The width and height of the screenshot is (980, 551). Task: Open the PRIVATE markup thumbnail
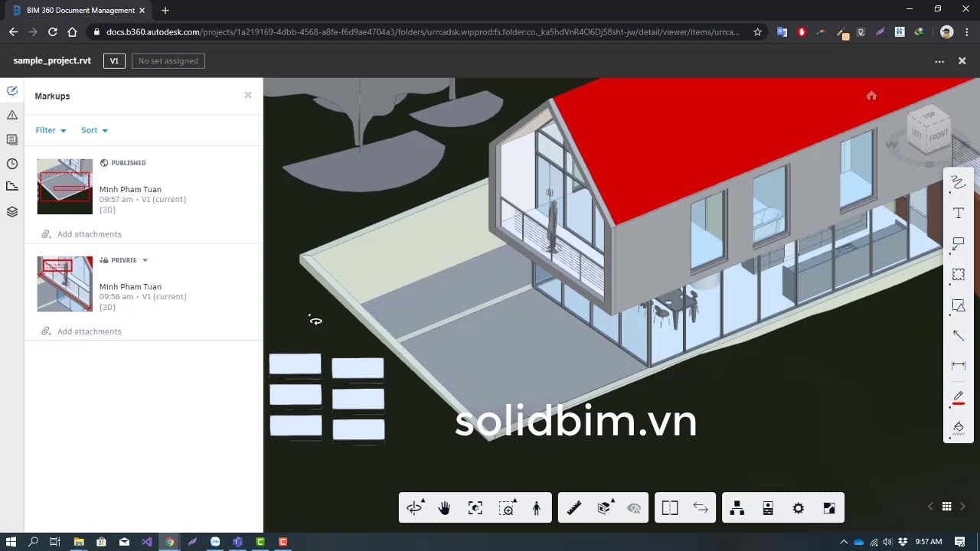click(x=65, y=284)
